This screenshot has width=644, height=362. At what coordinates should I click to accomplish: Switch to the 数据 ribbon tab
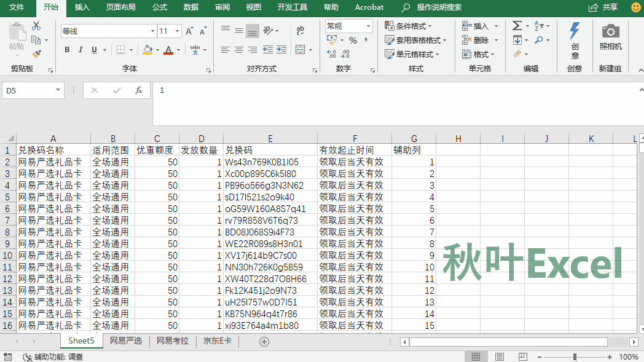[x=191, y=7]
